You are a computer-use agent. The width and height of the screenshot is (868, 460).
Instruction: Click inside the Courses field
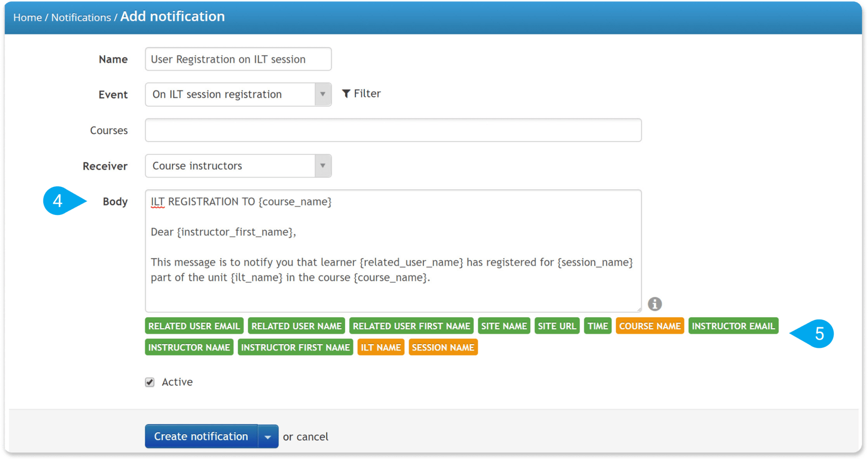(x=393, y=130)
